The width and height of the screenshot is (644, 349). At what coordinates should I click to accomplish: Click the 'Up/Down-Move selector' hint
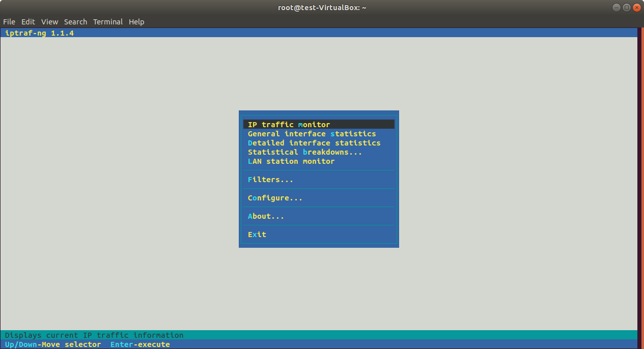pos(53,344)
